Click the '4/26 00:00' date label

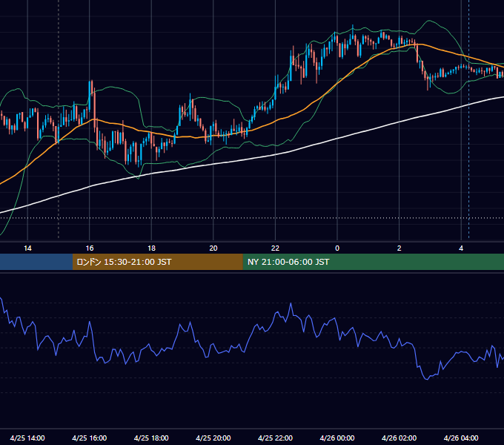click(337, 438)
